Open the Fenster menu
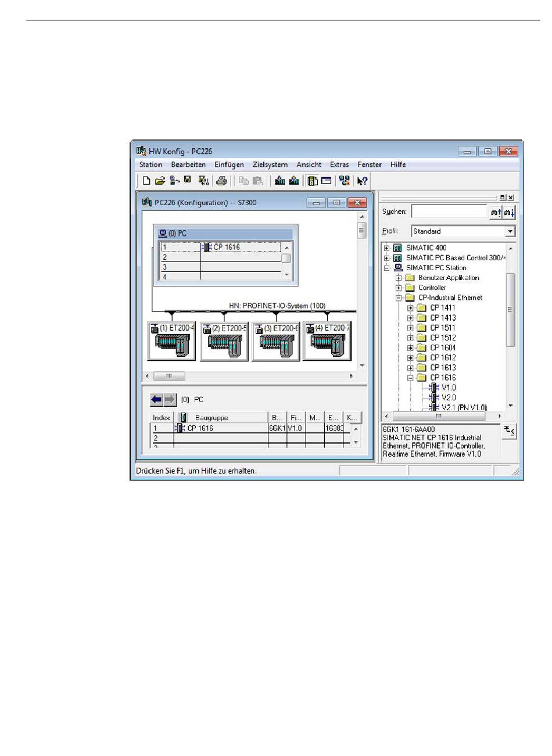552x756 pixels. [370, 164]
